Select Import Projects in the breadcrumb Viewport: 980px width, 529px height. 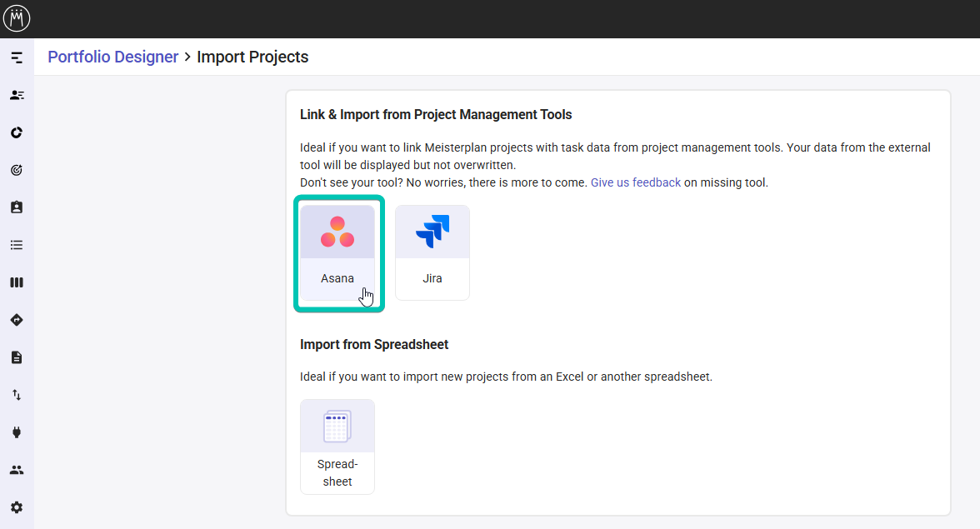(252, 56)
